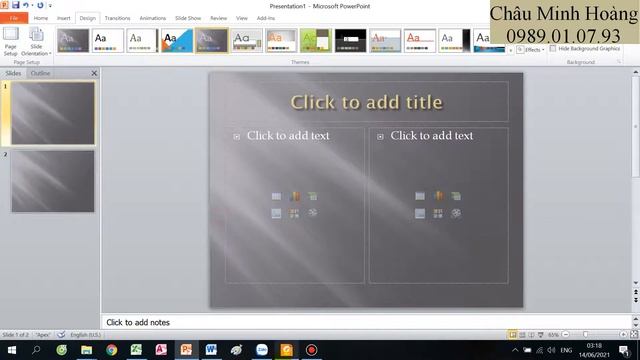Click the Undo arrow icon
The width and height of the screenshot is (640, 360).
click(x=25, y=5)
